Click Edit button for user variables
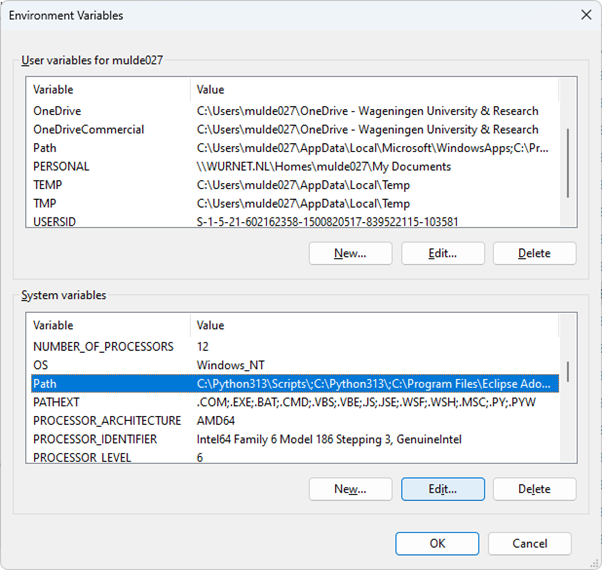The height and width of the screenshot is (570, 602). tap(442, 254)
